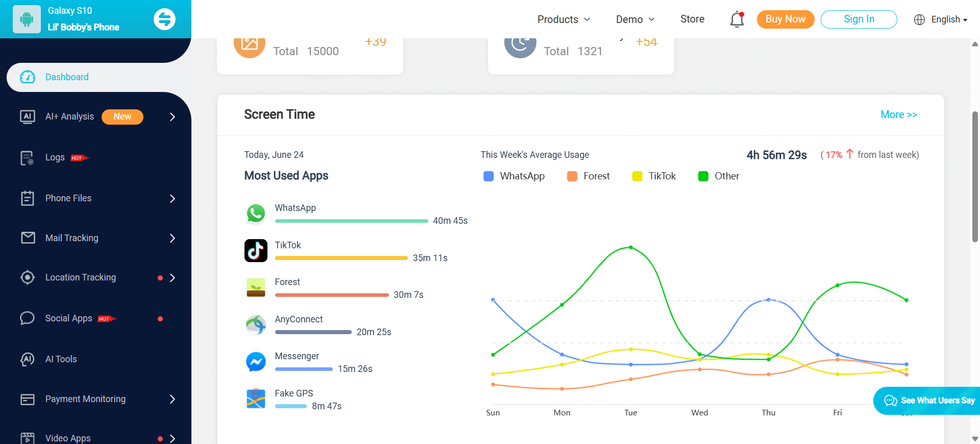Click the Messenger usage bar
The width and height of the screenshot is (980, 444).
304,369
